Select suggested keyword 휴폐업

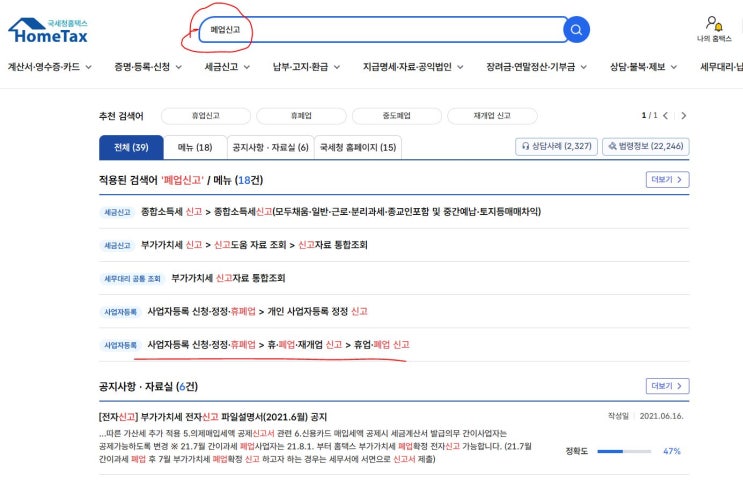[301, 116]
